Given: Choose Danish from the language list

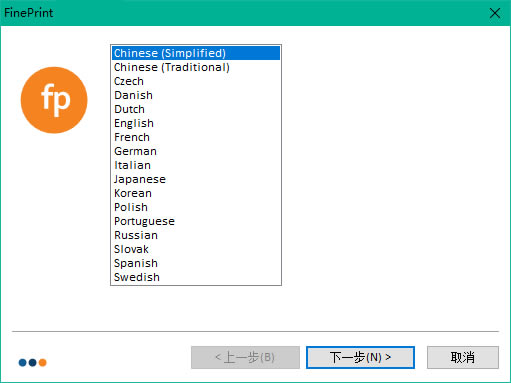Looking at the screenshot, I should click(196, 95).
